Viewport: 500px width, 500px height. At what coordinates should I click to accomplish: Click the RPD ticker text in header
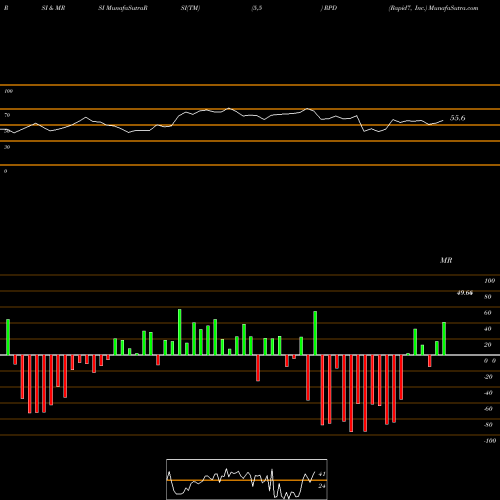click(x=329, y=8)
